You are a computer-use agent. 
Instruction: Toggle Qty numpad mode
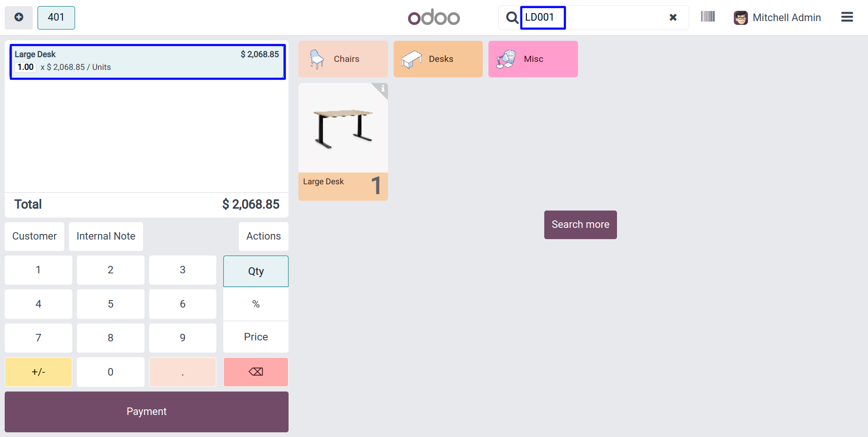(x=256, y=271)
